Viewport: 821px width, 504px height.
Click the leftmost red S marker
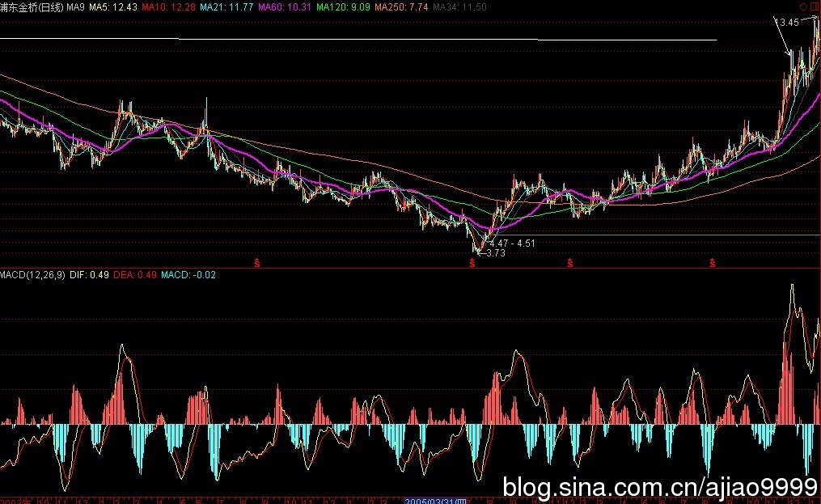click(x=257, y=262)
